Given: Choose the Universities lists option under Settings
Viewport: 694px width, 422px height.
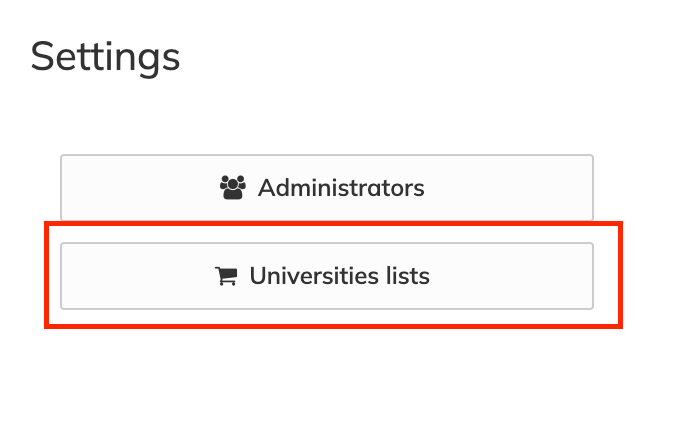Looking at the screenshot, I should click(327, 276).
